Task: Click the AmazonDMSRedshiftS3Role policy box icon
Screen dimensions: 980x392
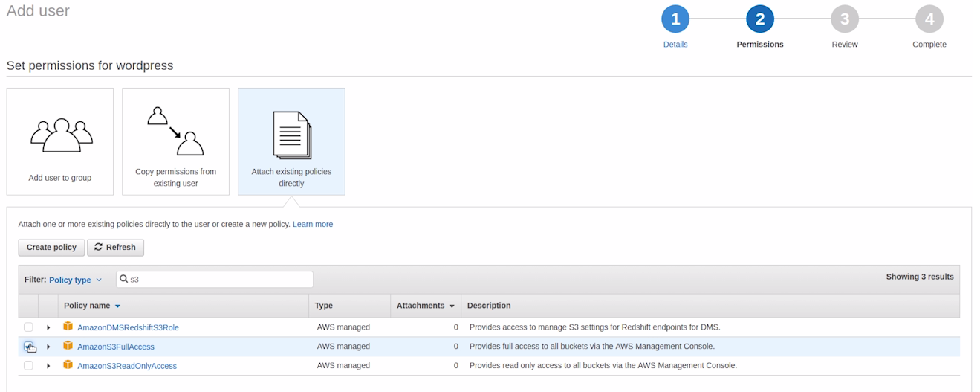Action: pyautogui.click(x=68, y=327)
